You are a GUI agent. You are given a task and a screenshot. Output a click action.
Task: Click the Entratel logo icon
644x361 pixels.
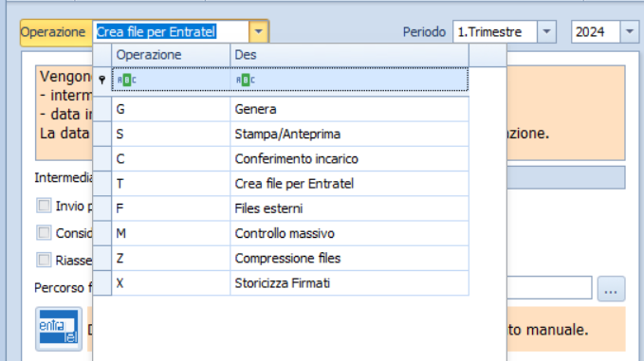pos(59,329)
